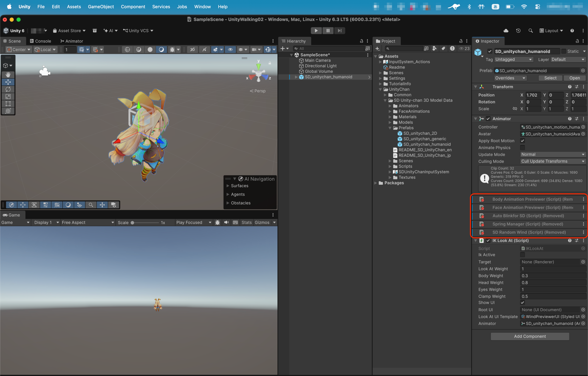Open the Culling Mode dropdown

click(x=553, y=161)
